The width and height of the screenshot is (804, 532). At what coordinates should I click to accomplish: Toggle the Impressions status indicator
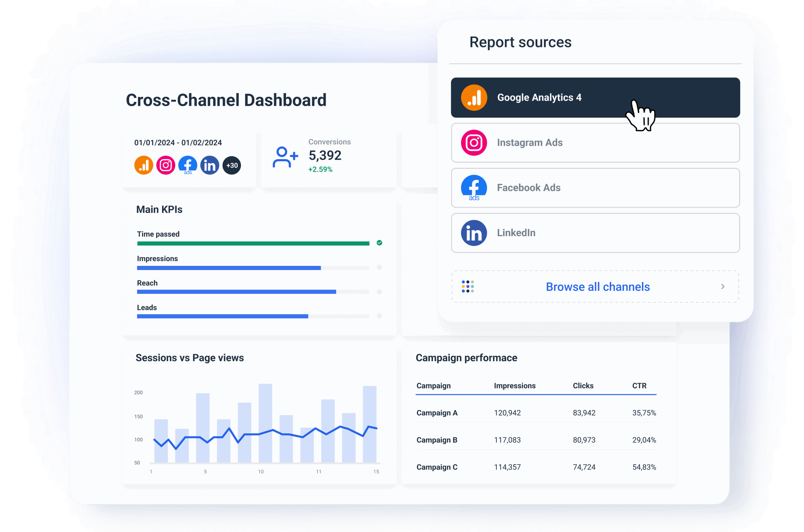378,267
